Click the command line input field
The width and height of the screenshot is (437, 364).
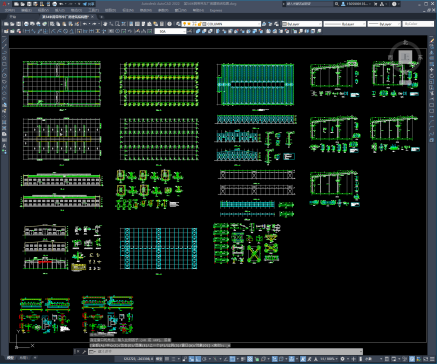(226, 351)
